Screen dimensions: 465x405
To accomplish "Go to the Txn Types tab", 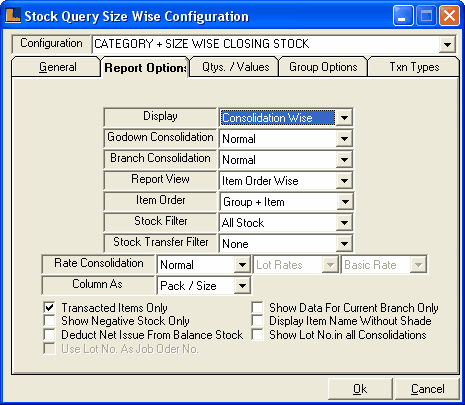I will click(x=414, y=67).
